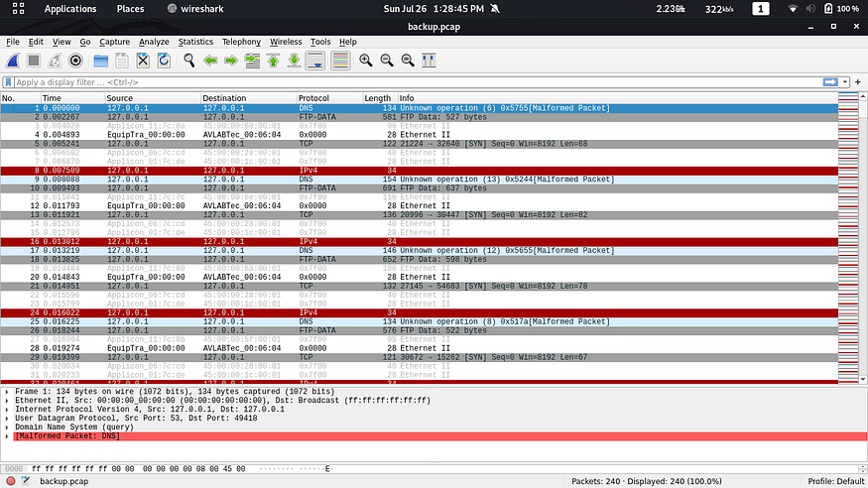The width and height of the screenshot is (868, 488).
Task: Select packet 2 FTP Data: 527 bytes
Action: click(x=419, y=117)
